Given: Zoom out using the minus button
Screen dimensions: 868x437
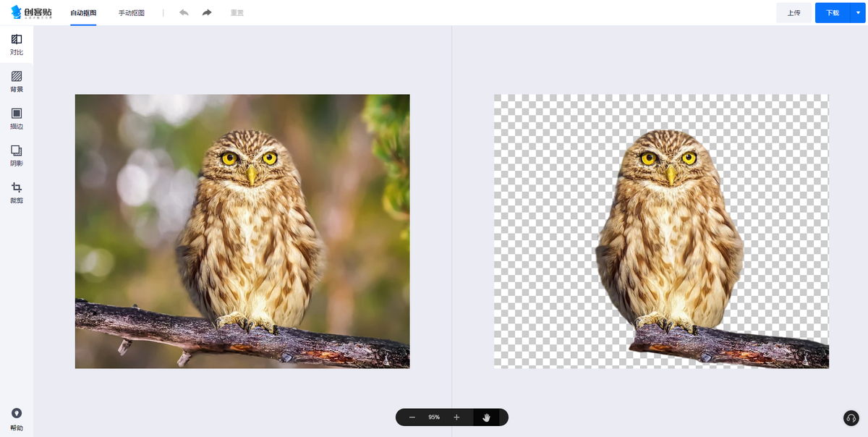Looking at the screenshot, I should 412,417.
